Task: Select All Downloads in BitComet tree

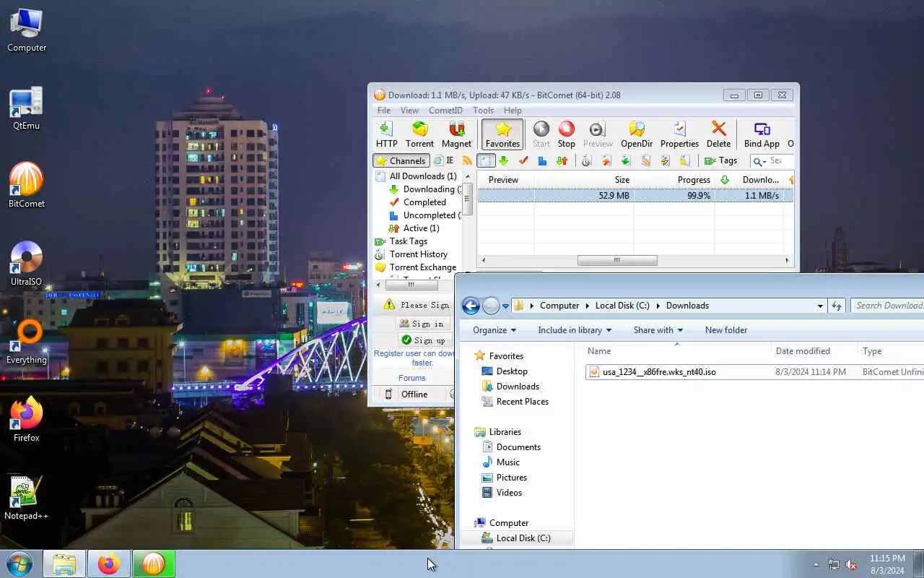Action: tap(423, 176)
